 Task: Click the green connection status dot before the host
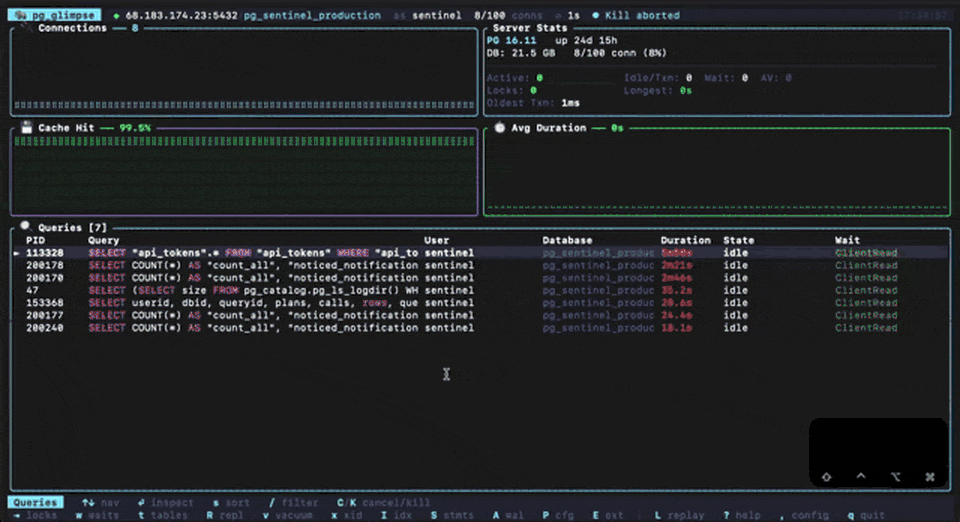coord(116,15)
